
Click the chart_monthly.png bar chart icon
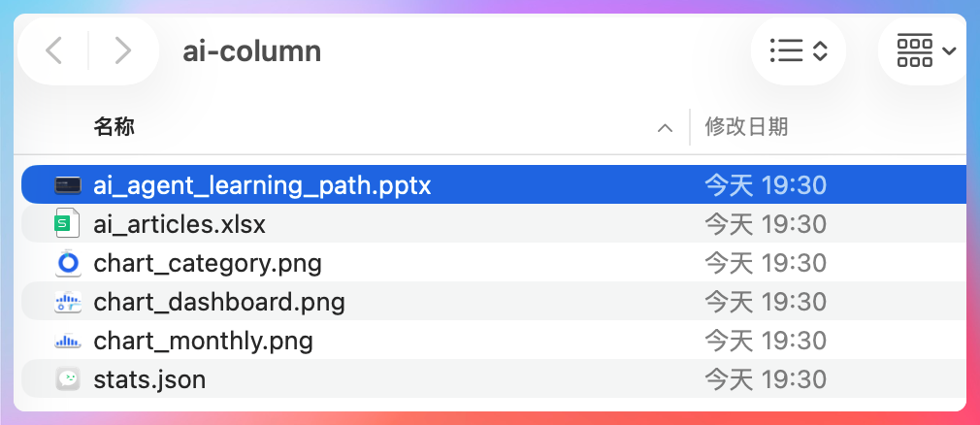(68, 341)
